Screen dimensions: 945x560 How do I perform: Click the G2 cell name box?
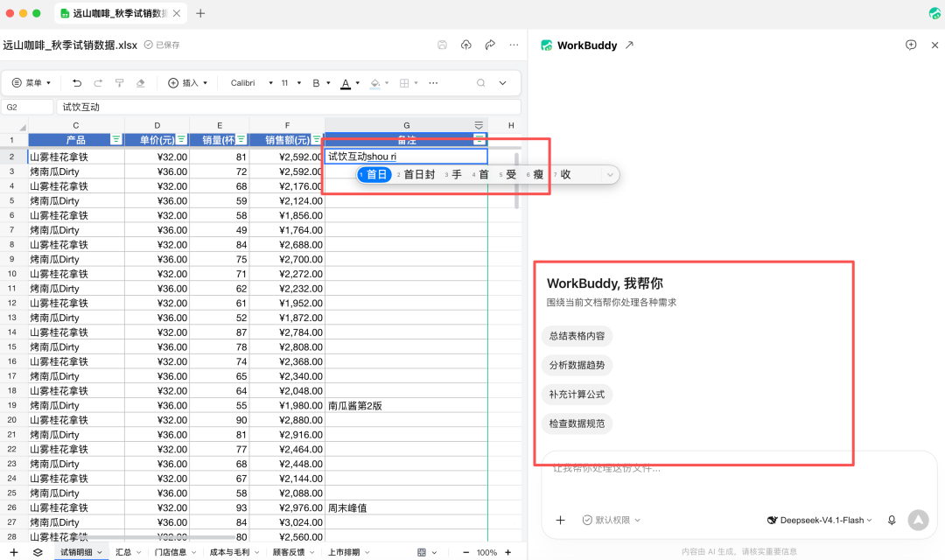(x=27, y=107)
